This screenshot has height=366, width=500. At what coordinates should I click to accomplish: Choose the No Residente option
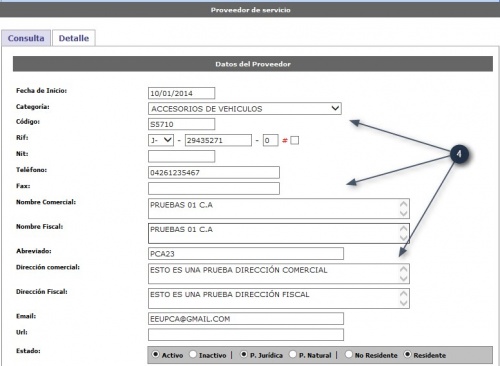348,354
